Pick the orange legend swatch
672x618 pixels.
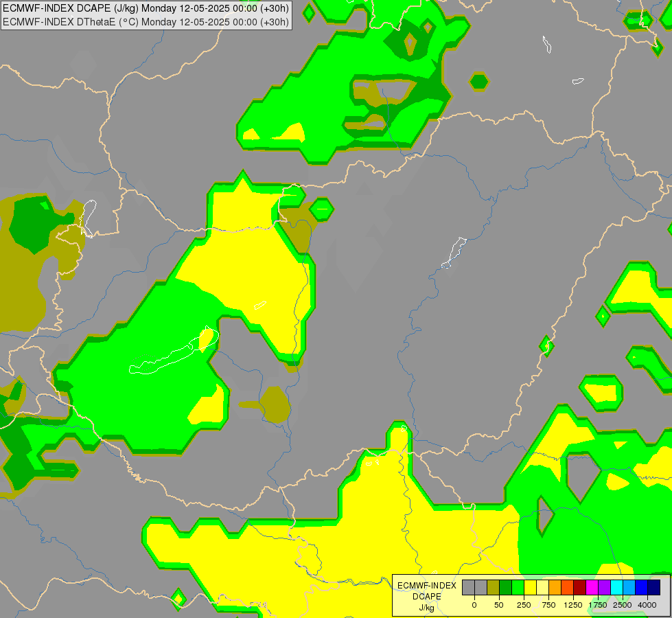555,588
